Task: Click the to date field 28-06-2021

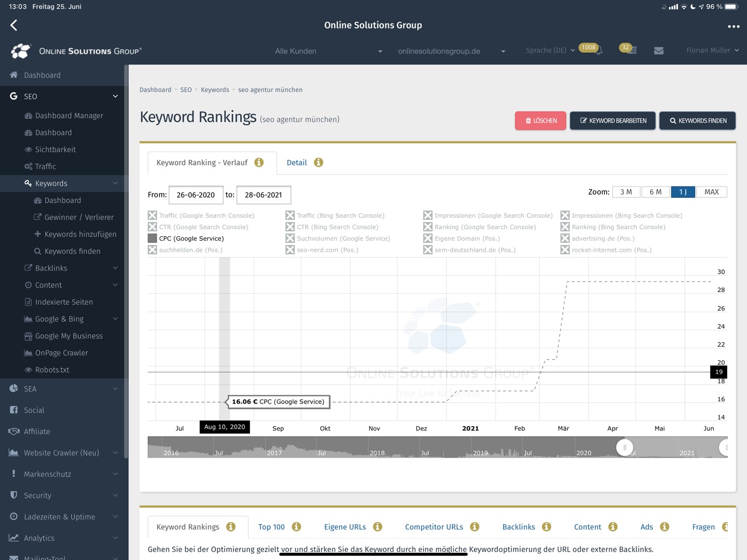Action: pos(264,195)
